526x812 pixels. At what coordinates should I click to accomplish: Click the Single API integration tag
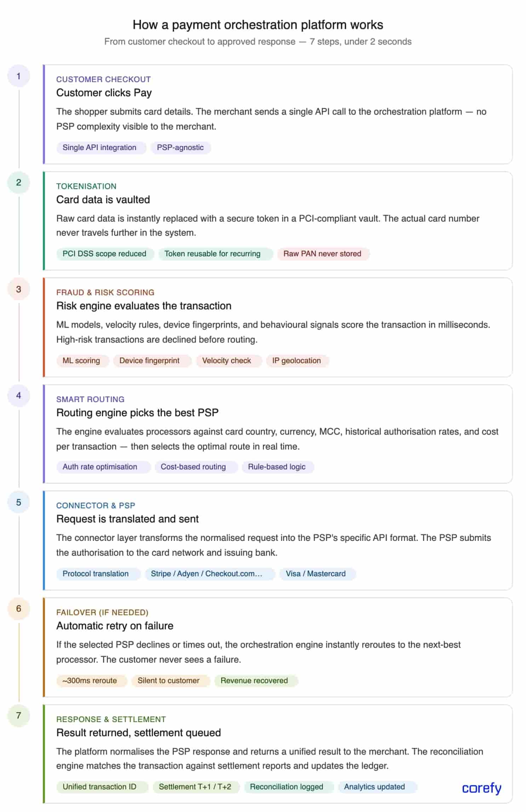tap(99, 148)
